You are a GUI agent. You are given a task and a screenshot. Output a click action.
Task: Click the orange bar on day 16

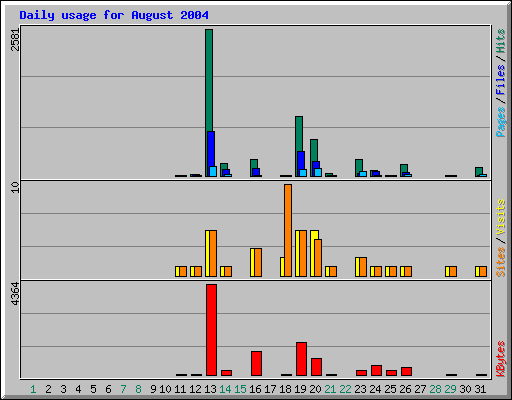click(258, 262)
